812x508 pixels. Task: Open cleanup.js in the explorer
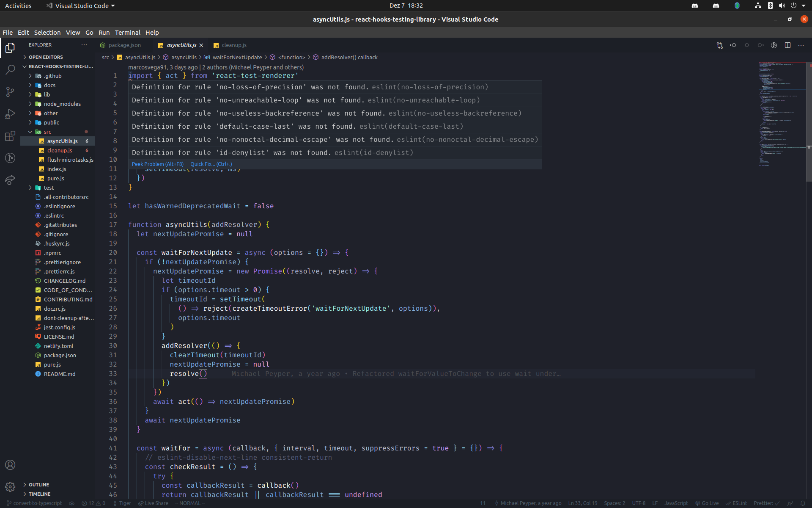[x=60, y=150]
